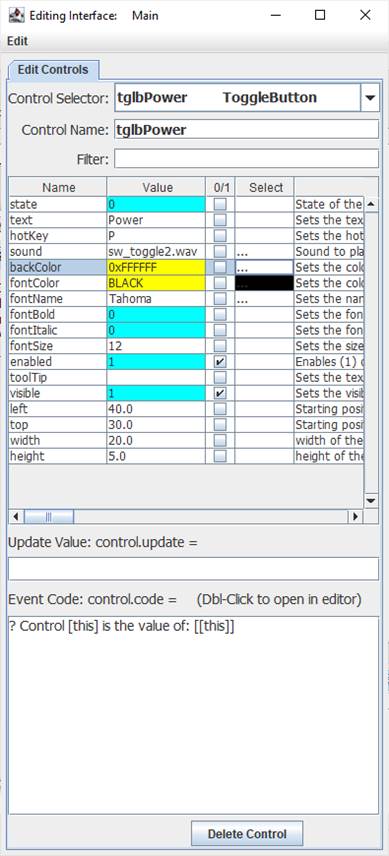
Task: Select the state value cell '0'
Action: coord(156,205)
